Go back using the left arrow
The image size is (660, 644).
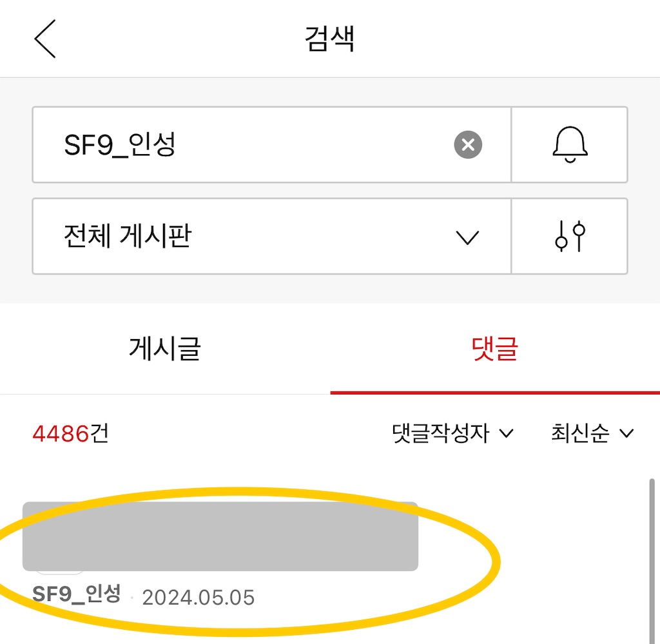point(45,39)
